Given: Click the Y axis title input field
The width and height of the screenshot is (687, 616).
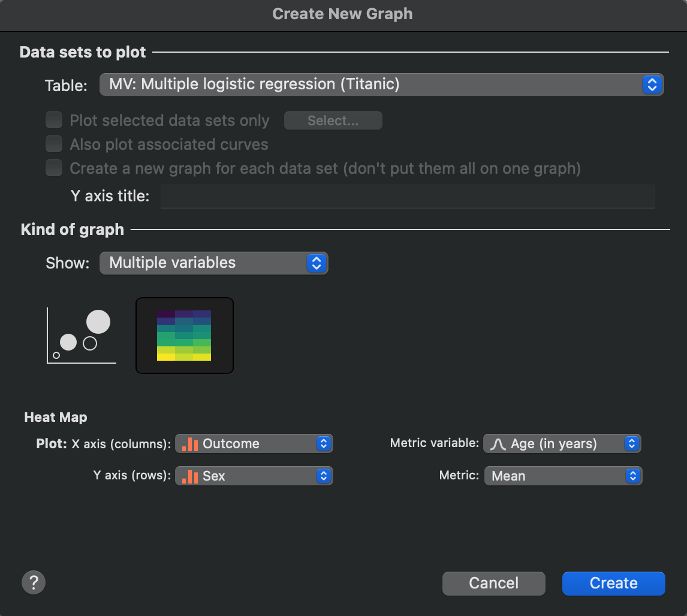Looking at the screenshot, I should click(407, 197).
